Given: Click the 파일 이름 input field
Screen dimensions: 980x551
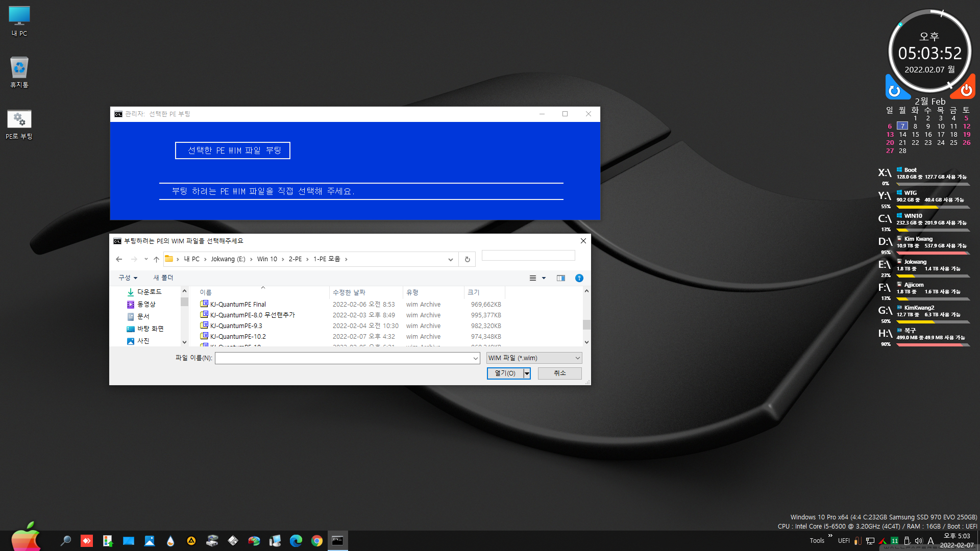Looking at the screenshot, I should tap(347, 358).
